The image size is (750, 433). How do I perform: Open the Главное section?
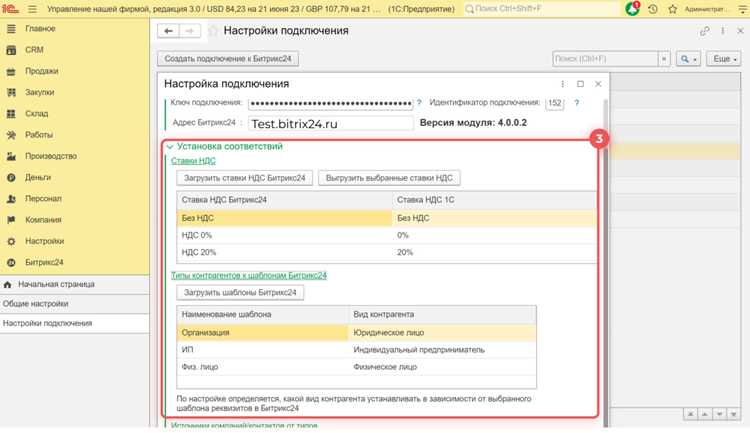pyautogui.click(x=40, y=29)
